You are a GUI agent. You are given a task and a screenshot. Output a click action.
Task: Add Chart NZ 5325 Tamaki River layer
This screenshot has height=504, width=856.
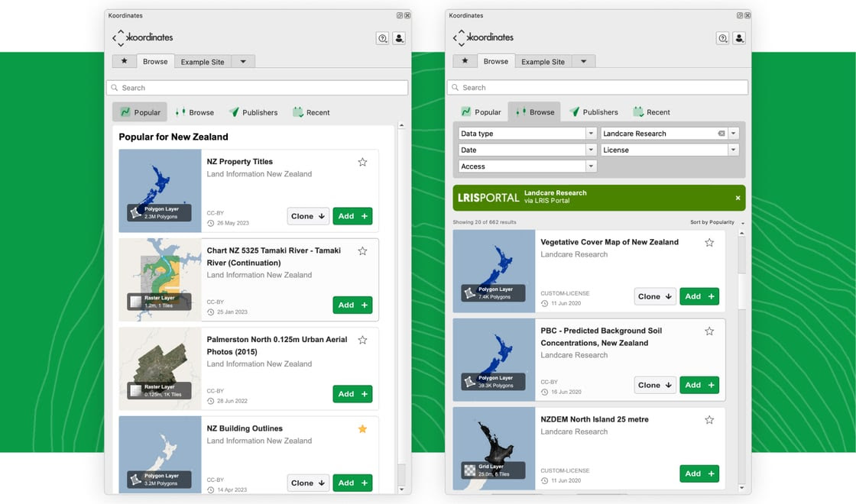352,305
